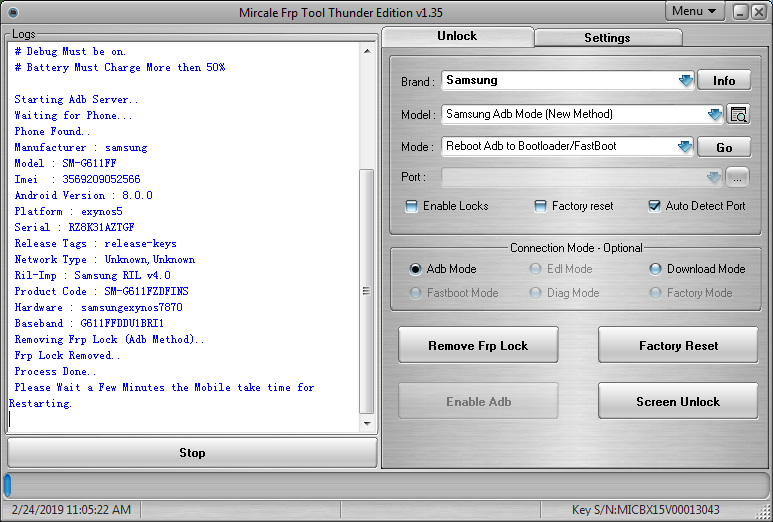This screenshot has height=522, width=773.
Task: Click the date and time in status bar
Action: pyautogui.click(x=71, y=510)
